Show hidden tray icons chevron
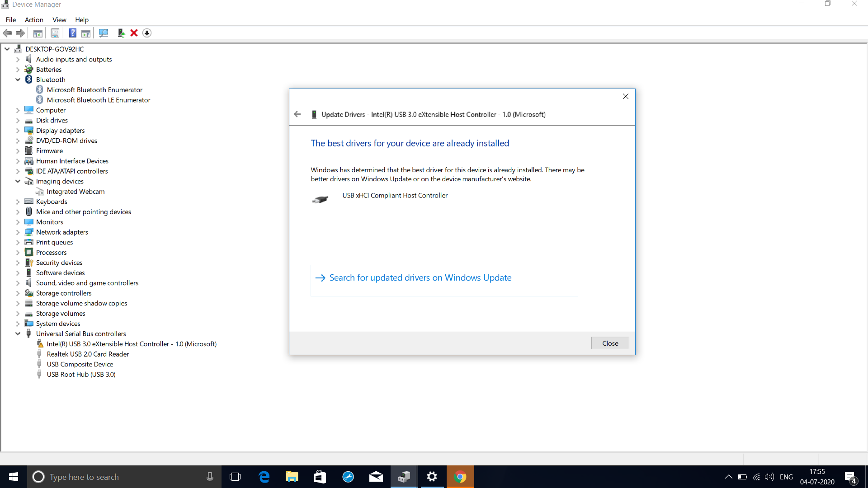Screen dimensions: 868x488 pos(728,477)
